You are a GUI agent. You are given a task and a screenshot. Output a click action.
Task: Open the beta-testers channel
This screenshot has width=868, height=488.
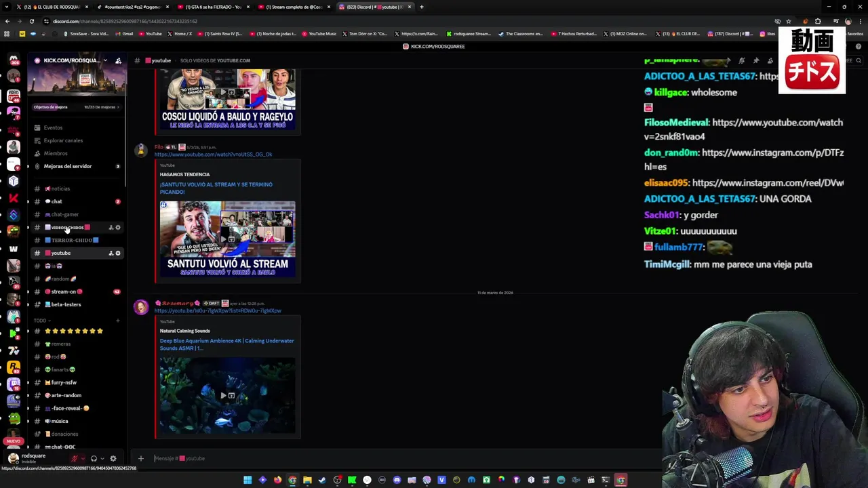[76, 304]
